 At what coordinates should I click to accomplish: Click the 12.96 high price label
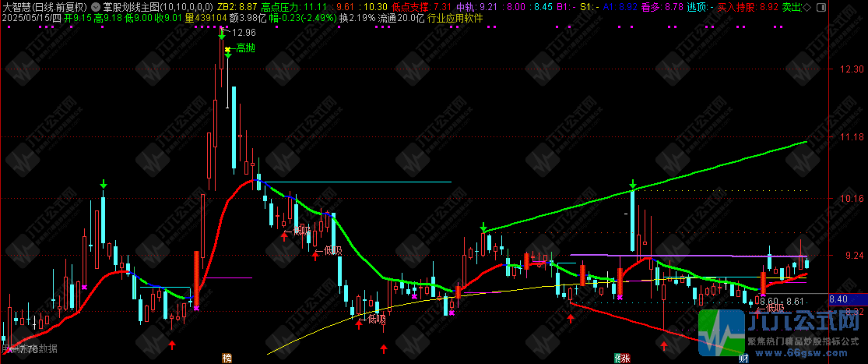pos(244,33)
